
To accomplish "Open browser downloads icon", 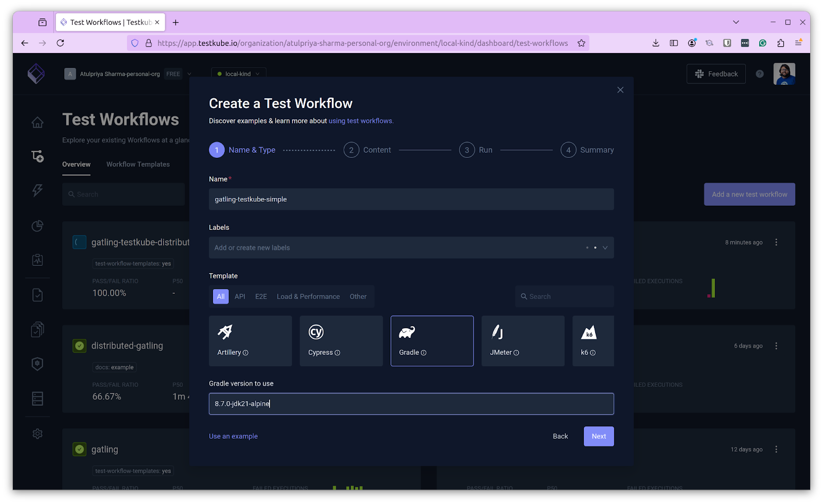I will (656, 43).
